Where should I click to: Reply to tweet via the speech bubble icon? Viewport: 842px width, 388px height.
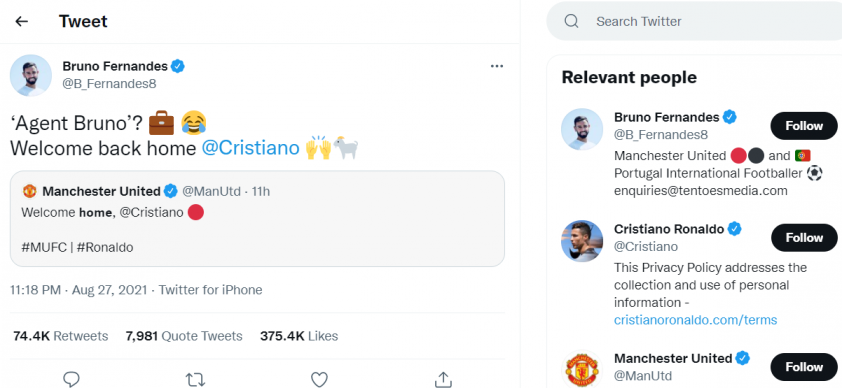click(x=71, y=379)
